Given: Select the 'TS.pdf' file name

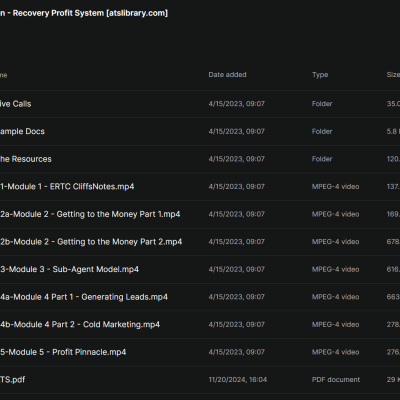Looking at the screenshot, I should pos(12,380).
